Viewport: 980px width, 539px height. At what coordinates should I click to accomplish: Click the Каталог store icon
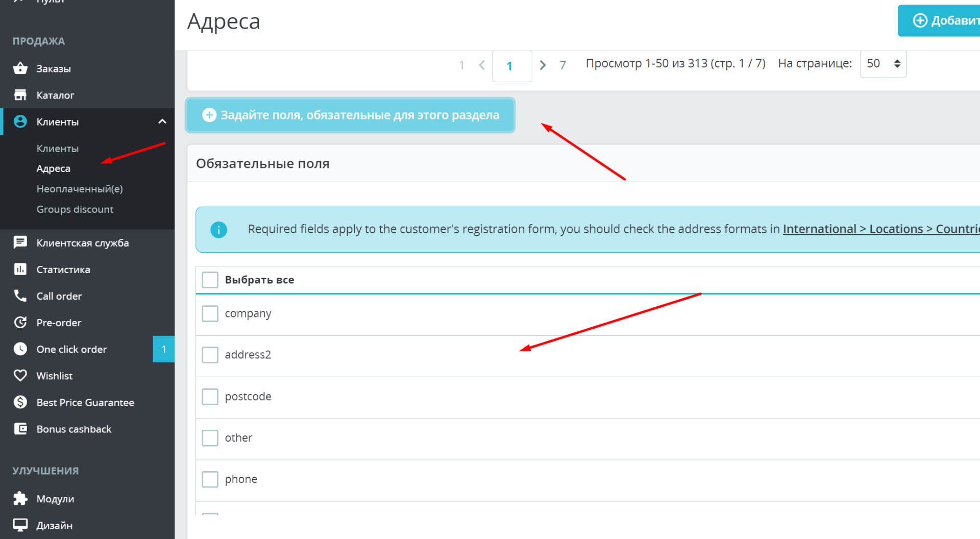click(x=20, y=94)
